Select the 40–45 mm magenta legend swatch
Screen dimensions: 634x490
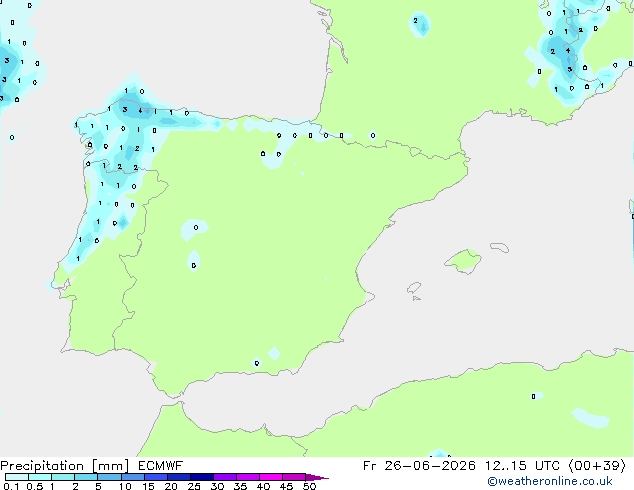[x=271, y=477]
